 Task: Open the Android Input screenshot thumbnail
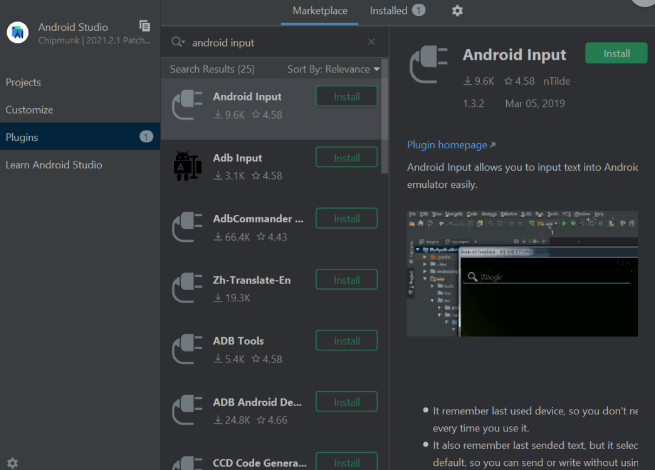[x=522, y=274]
